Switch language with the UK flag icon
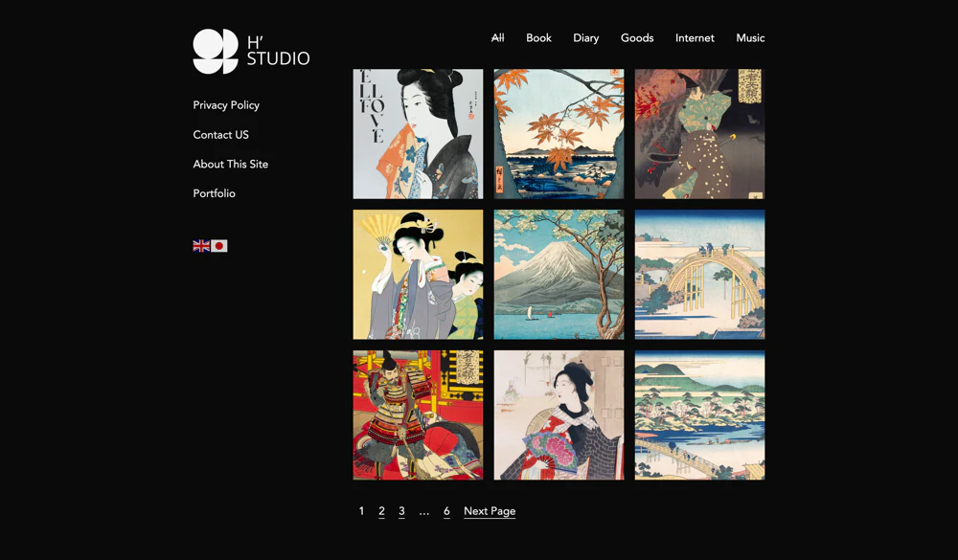This screenshot has height=560, width=958. click(x=201, y=245)
